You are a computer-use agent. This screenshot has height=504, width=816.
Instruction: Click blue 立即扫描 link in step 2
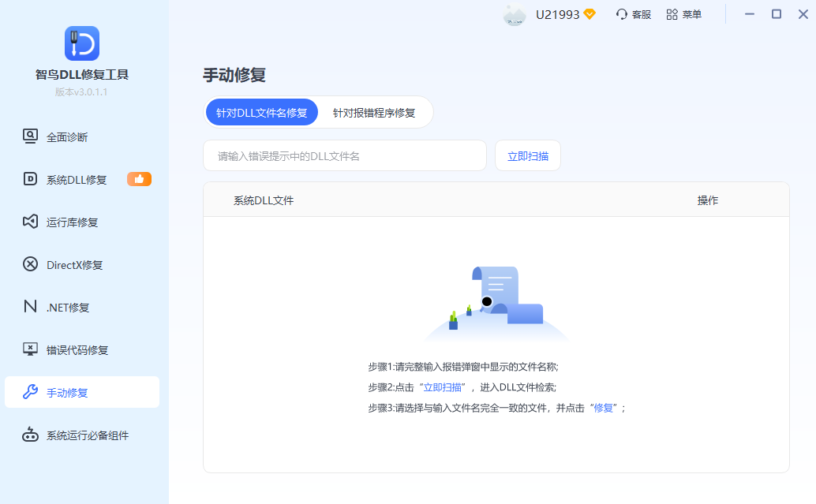point(443,387)
